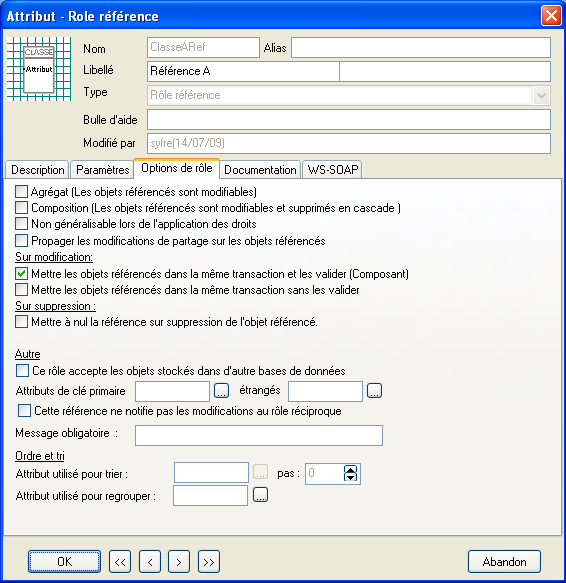Click the Attribut utilisé pour regrouper field
Viewport: 566px width, 583px height.
click(210, 495)
